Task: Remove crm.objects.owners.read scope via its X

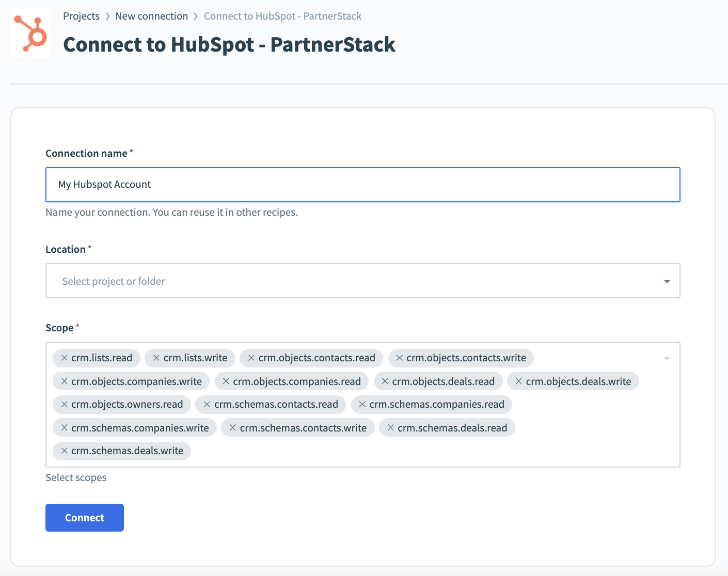Action: [x=65, y=404]
